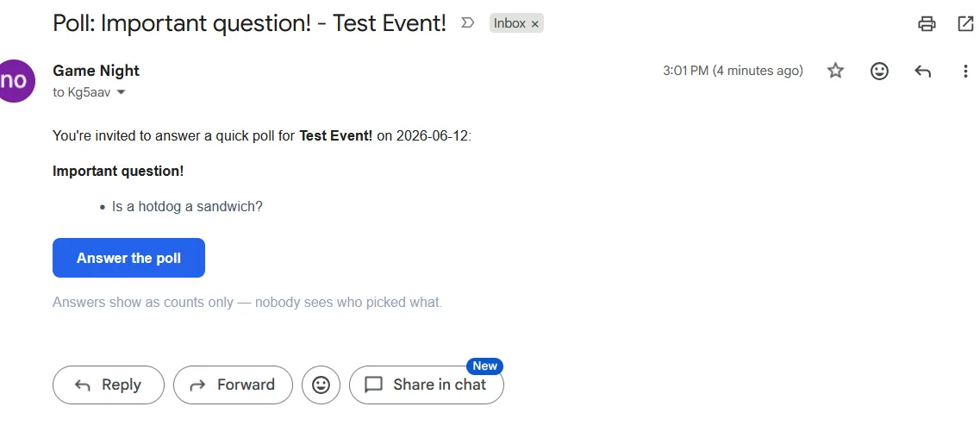
Task: Expand recipient details arrow beside Kg5aav
Action: (x=122, y=92)
